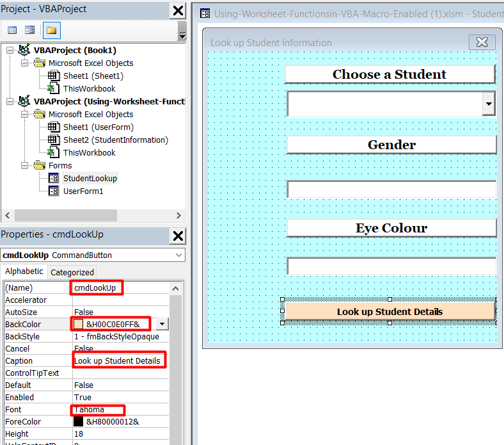Click the Project tree right scroll arrow
504x445 pixels.
[x=178, y=216]
